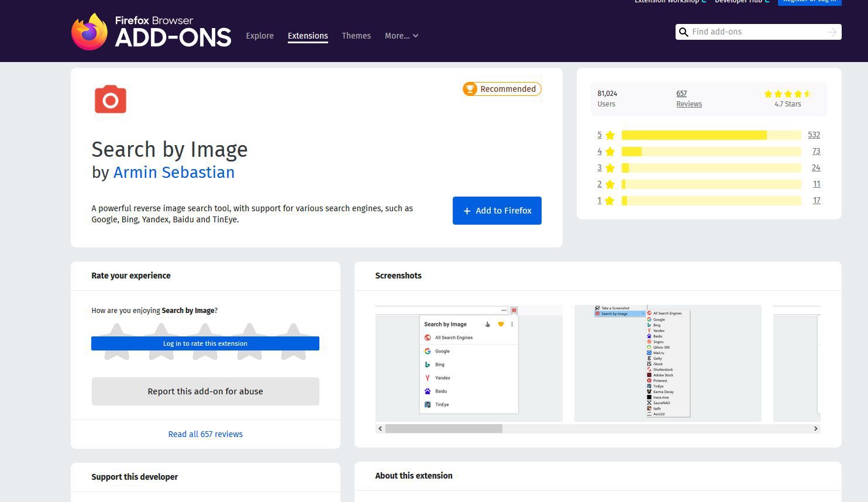Click the number 5 rating filter link
Viewport: 868px width, 502px height.
point(600,135)
